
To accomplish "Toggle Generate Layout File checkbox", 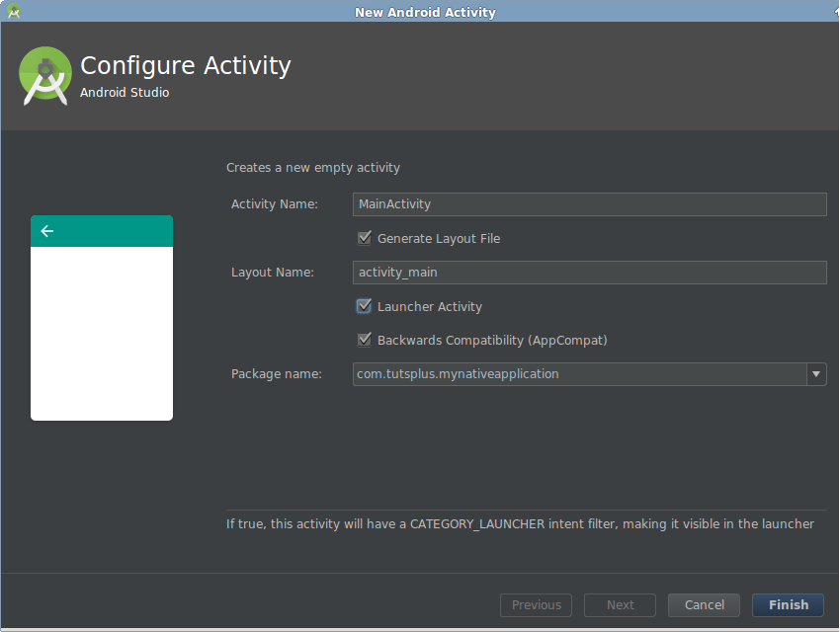I will 365,238.
